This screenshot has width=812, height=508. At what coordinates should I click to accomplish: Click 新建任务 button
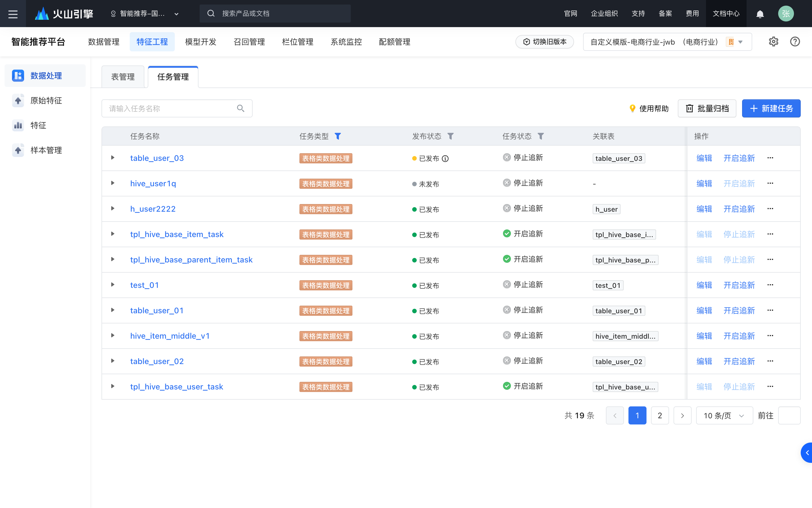771,108
